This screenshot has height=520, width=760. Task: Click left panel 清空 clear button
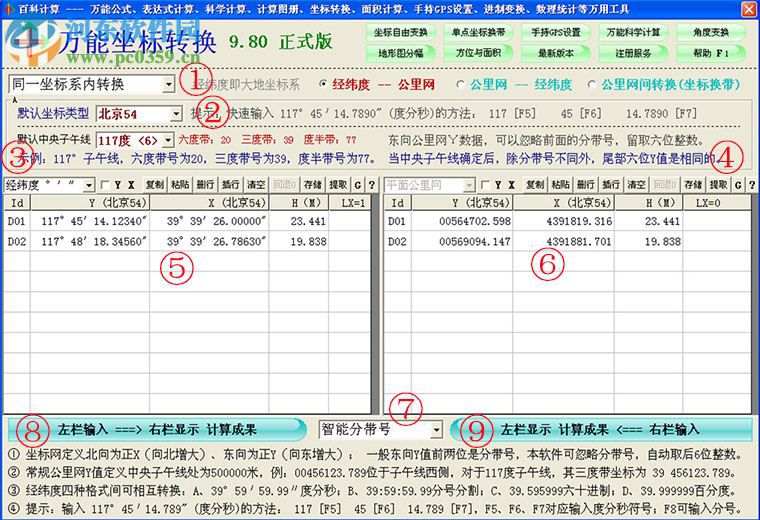[256, 185]
